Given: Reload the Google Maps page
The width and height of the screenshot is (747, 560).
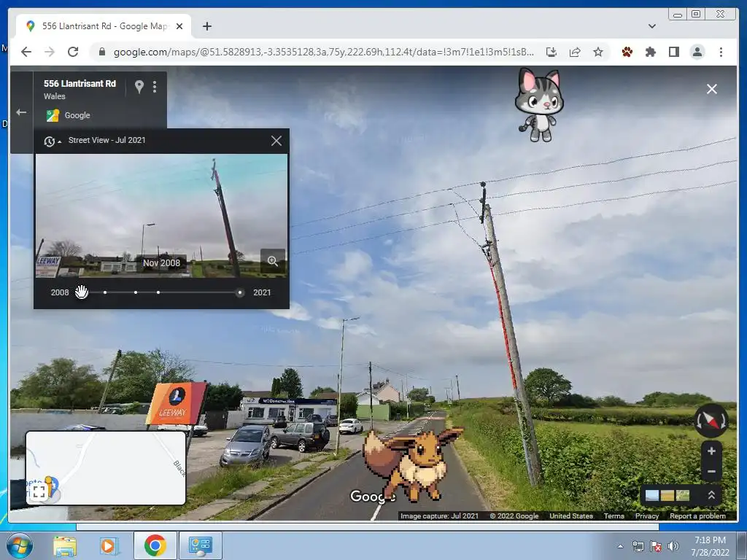Looking at the screenshot, I should (x=73, y=52).
